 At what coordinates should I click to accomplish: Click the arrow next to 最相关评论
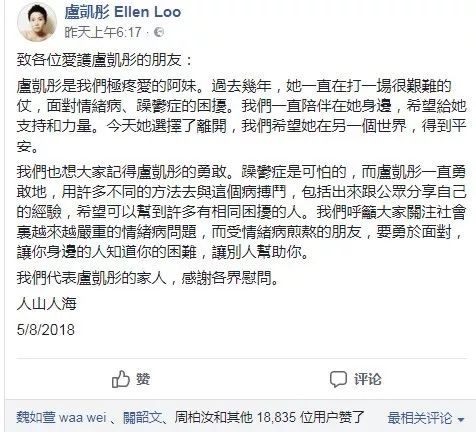pyautogui.click(x=461, y=419)
